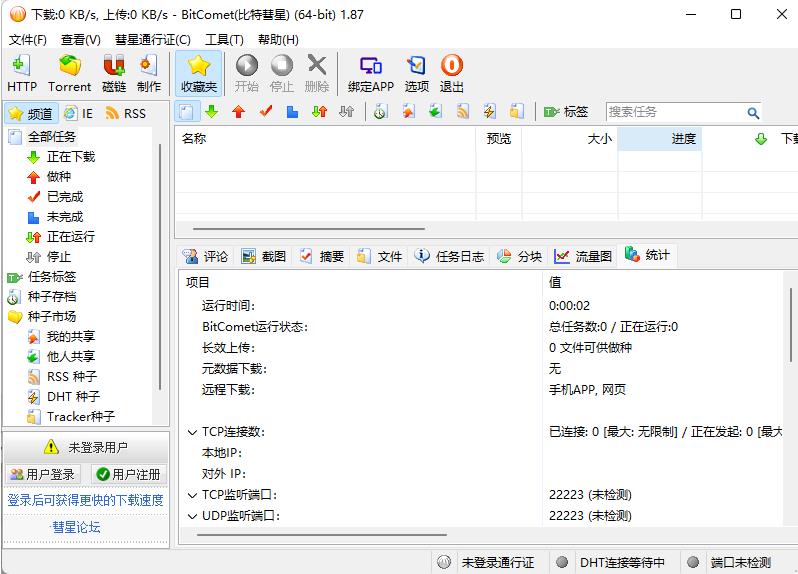This screenshot has height=574, width=798.
Task: Select 我的共享 tree item
Action: [71, 336]
